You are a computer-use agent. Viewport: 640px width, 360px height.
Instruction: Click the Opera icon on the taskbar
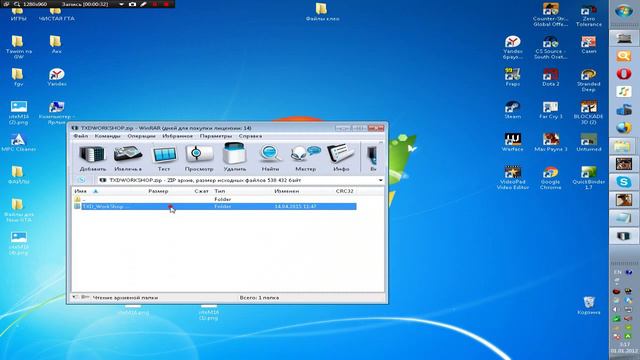[x=624, y=74]
